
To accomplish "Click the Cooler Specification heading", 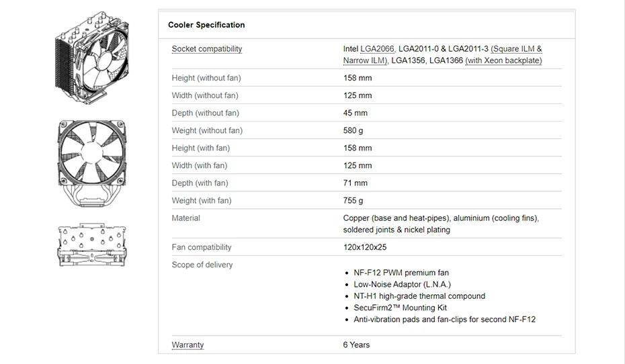I will coord(206,25).
